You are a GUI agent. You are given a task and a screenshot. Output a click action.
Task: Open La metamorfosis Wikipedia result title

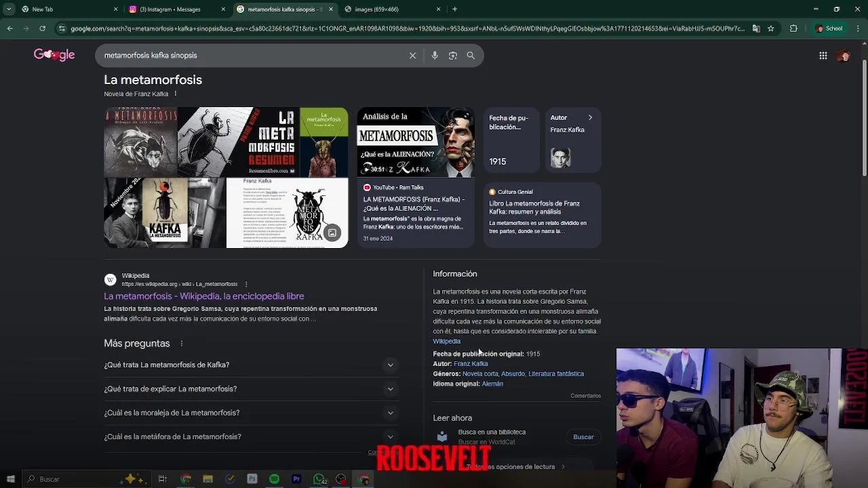pos(203,296)
